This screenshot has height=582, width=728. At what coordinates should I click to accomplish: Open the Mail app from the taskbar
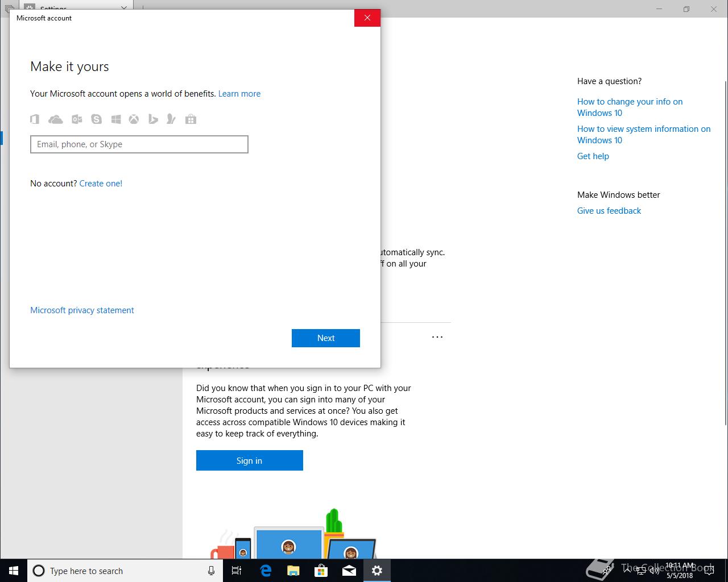tap(349, 571)
